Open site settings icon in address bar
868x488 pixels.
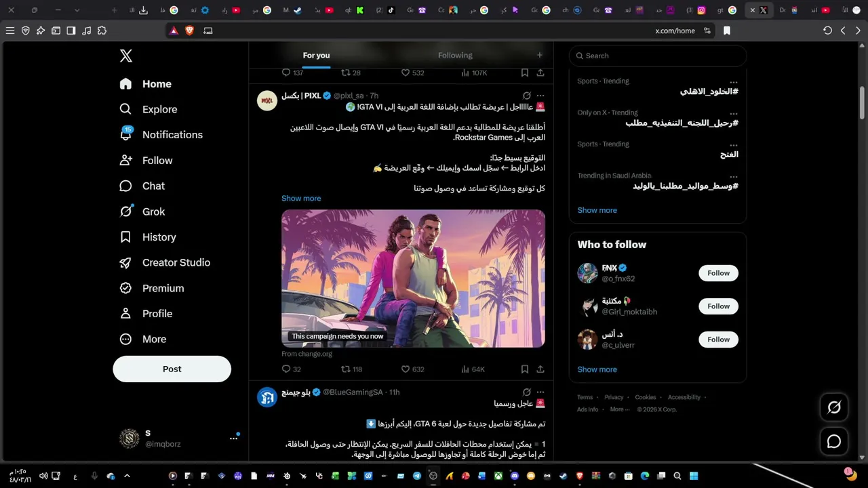tap(707, 30)
